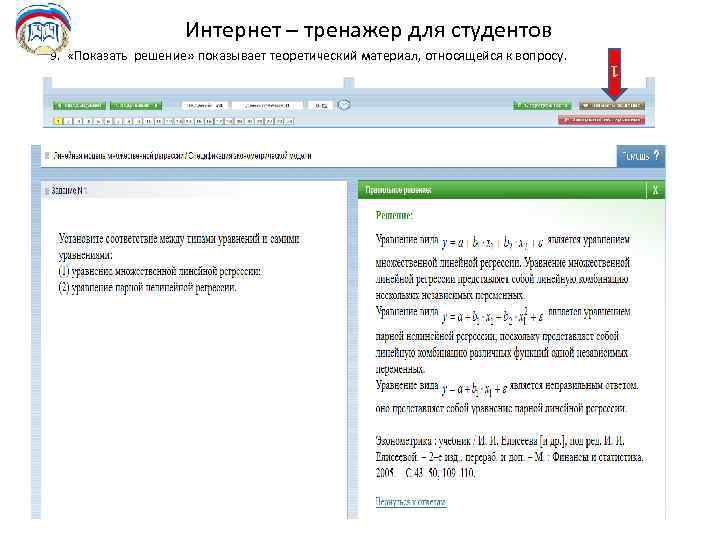Screen dimensions: 720x540
Task: Select the last question number 24 box
Action: tap(289, 121)
